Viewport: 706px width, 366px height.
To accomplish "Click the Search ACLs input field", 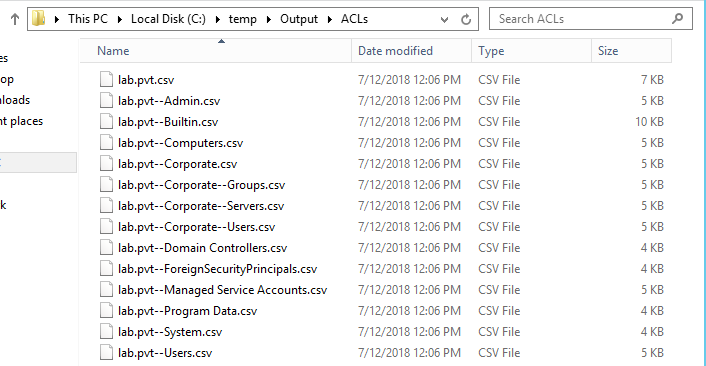I will [583, 19].
